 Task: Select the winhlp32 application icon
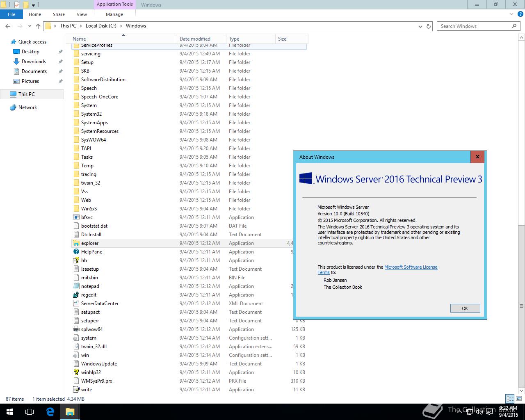(76, 372)
